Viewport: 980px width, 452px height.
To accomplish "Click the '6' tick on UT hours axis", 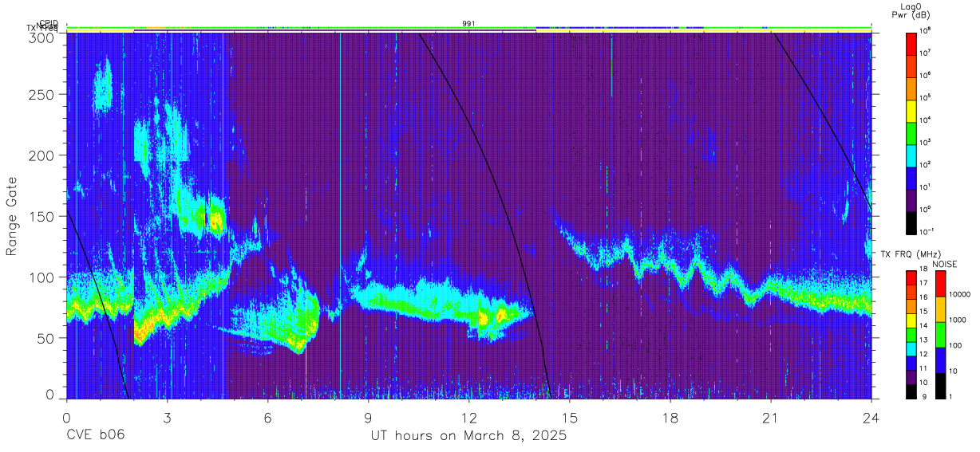I will [267, 417].
